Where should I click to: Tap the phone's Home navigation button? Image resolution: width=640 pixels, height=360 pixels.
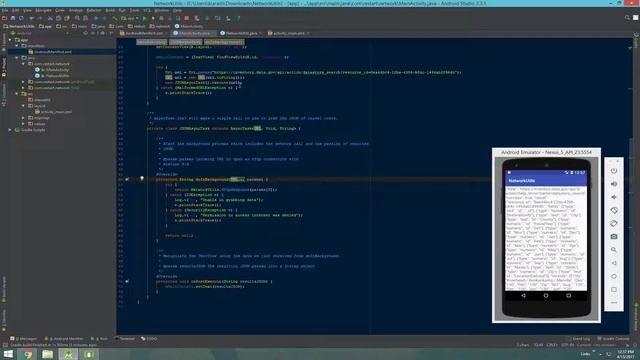point(546,296)
